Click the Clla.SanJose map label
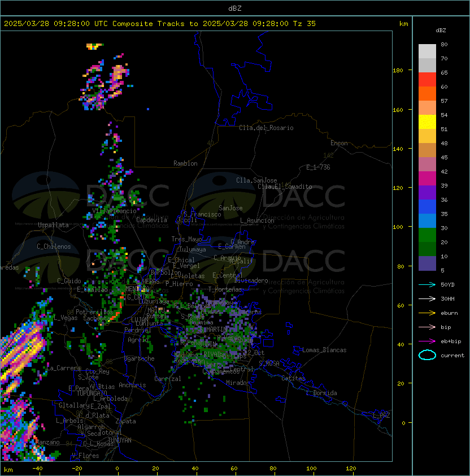This screenshot has height=476, width=470. pos(256,180)
